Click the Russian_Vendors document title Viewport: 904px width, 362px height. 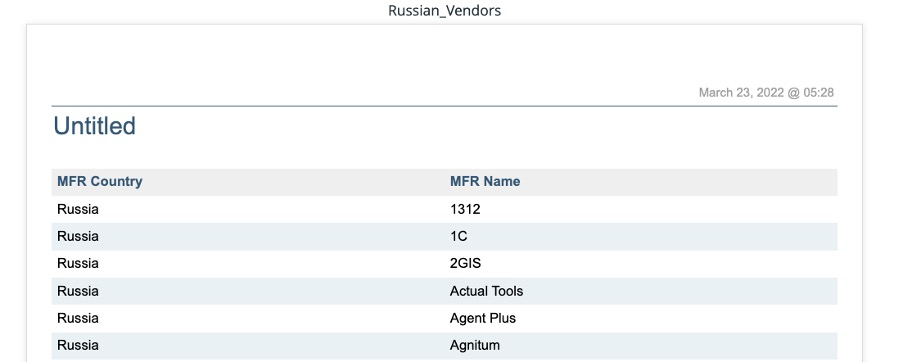point(445,10)
